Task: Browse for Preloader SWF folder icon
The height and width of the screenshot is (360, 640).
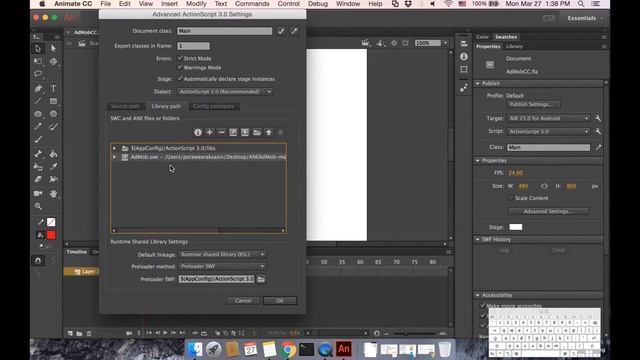Action: pos(261,279)
